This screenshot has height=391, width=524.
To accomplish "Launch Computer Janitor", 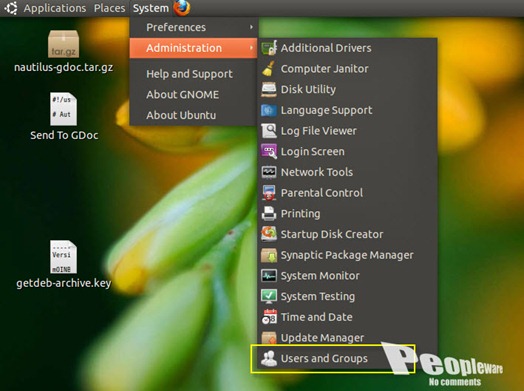I will pyautogui.click(x=348, y=69).
